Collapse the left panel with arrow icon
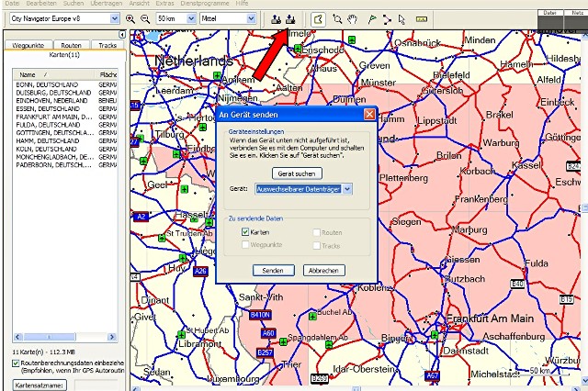This screenshot has height=391, width=588. [122, 35]
